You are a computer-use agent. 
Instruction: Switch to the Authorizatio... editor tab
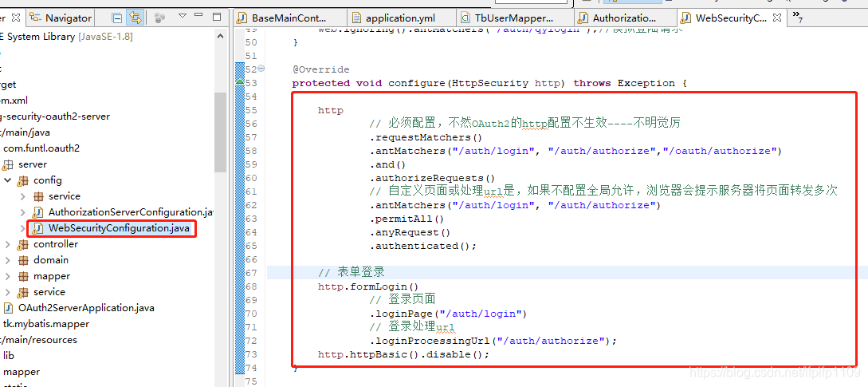point(624,18)
